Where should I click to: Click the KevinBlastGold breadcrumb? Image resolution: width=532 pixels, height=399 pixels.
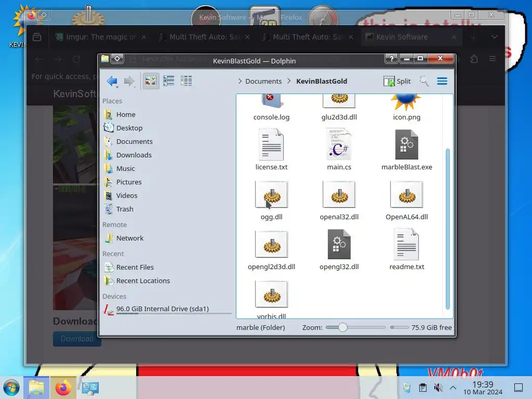pos(322,82)
